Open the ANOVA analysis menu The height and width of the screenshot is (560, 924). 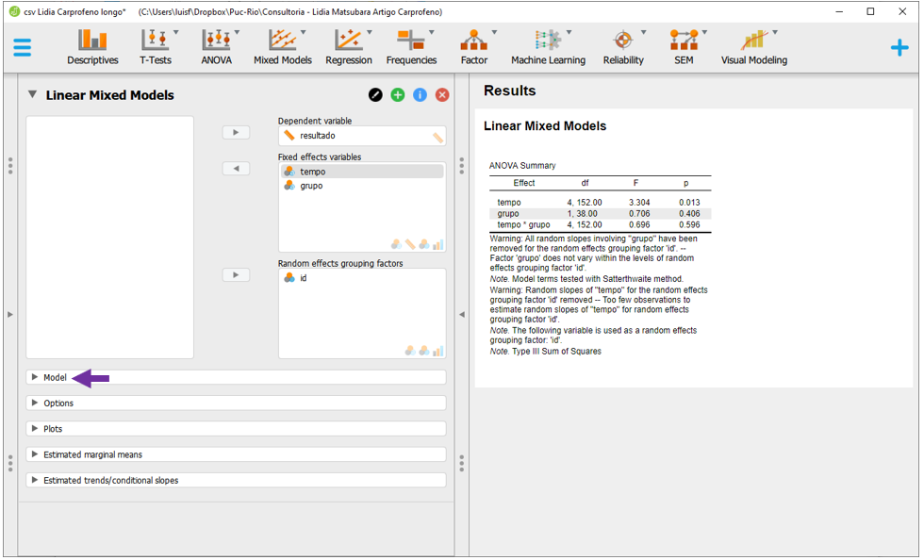[217, 46]
